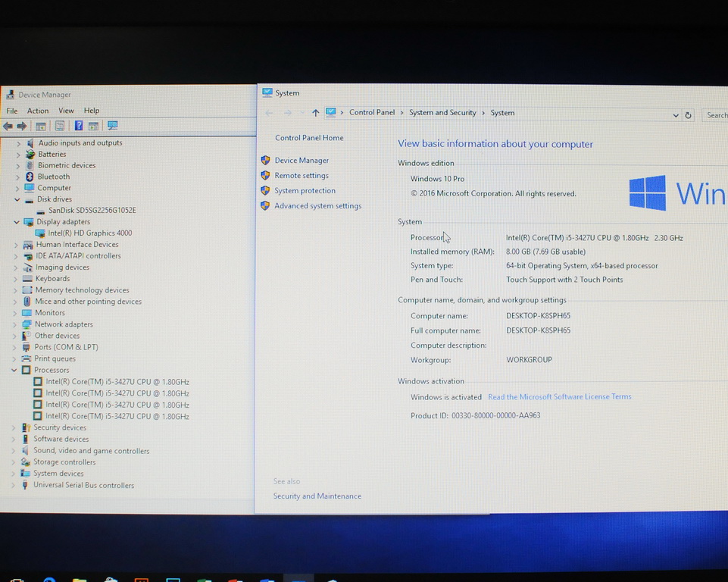Image resolution: width=728 pixels, height=582 pixels.
Task: Open the address bar history dropdown
Action: (676, 115)
